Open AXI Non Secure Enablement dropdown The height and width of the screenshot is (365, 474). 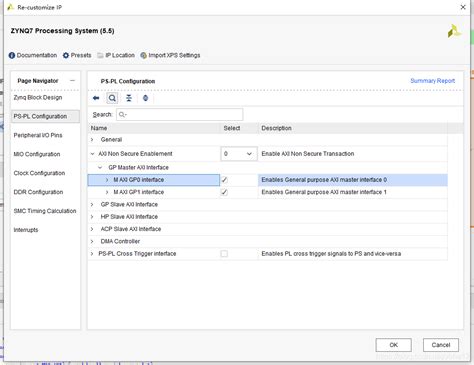pos(239,154)
